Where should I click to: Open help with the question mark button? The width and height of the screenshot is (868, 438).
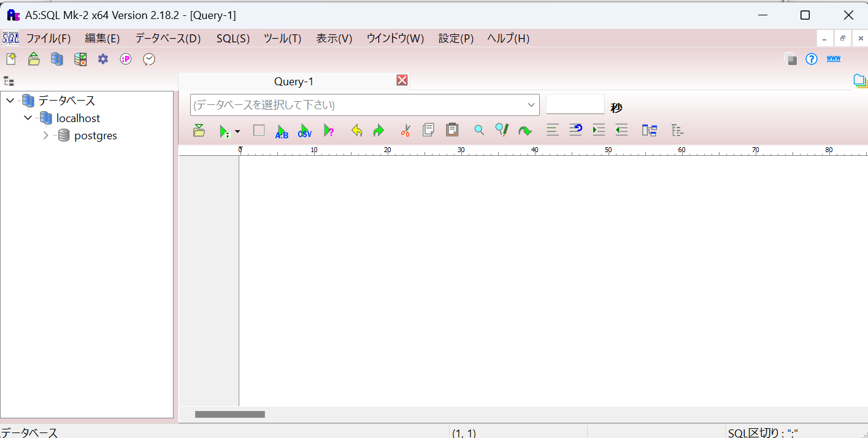pyautogui.click(x=811, y=59)
